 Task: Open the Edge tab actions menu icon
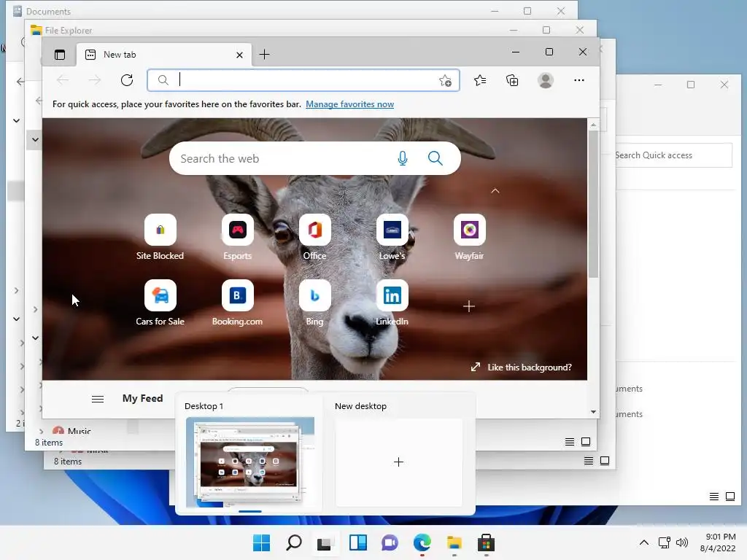(x=60, y=55)
